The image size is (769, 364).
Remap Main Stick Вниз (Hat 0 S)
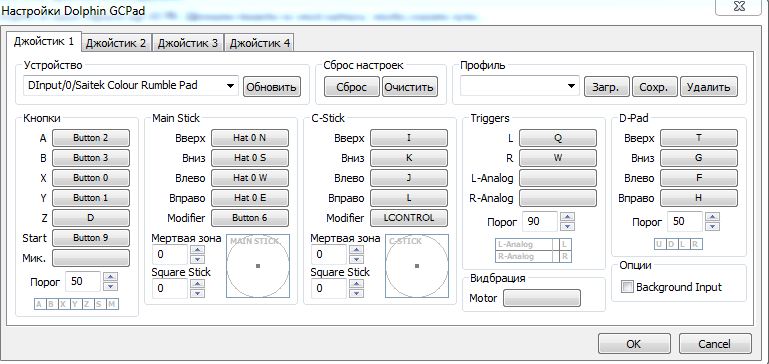coord(250,158)
